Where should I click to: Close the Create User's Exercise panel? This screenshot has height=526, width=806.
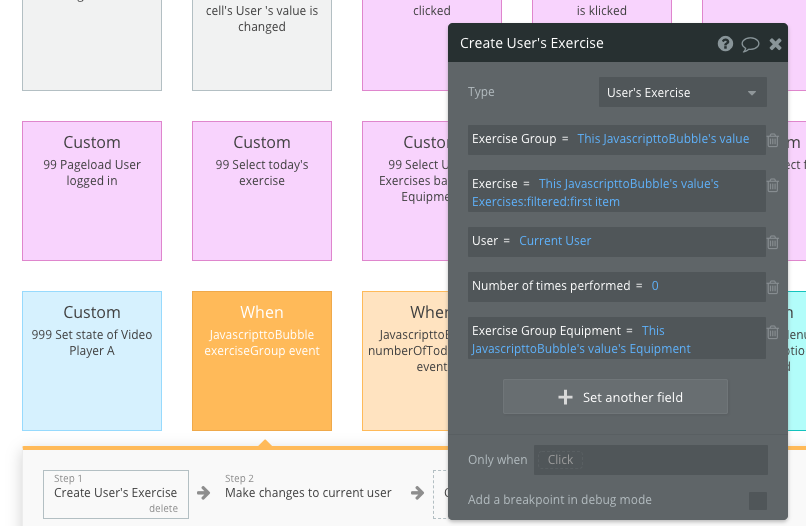click(775, 44)
